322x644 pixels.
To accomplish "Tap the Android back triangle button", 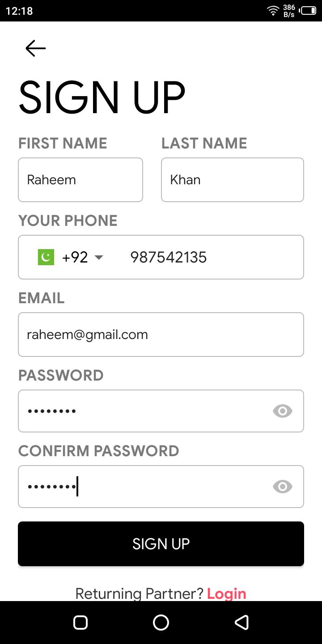I will click(241, 622).
